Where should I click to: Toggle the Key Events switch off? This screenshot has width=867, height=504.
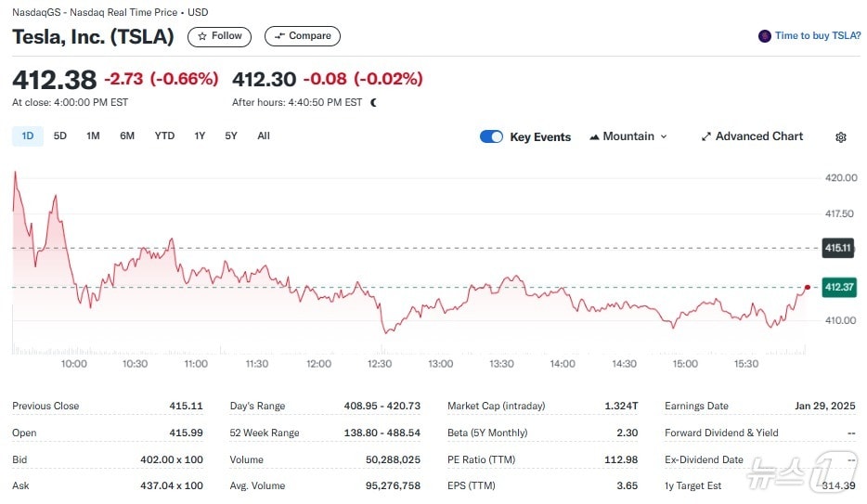pyautogui.click(x=491, y=136)
